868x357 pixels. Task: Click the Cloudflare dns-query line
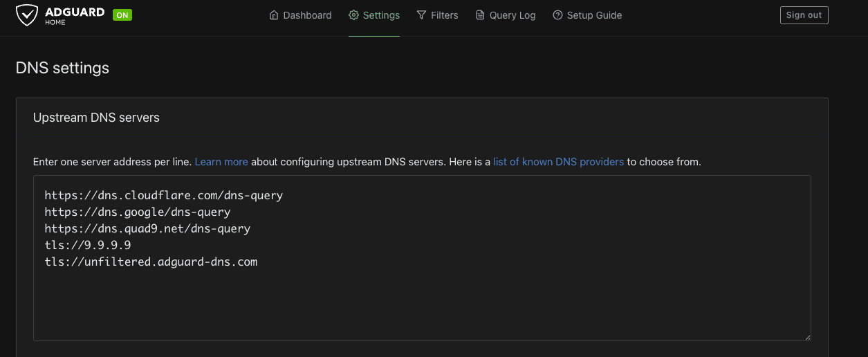tap(164, 195)
